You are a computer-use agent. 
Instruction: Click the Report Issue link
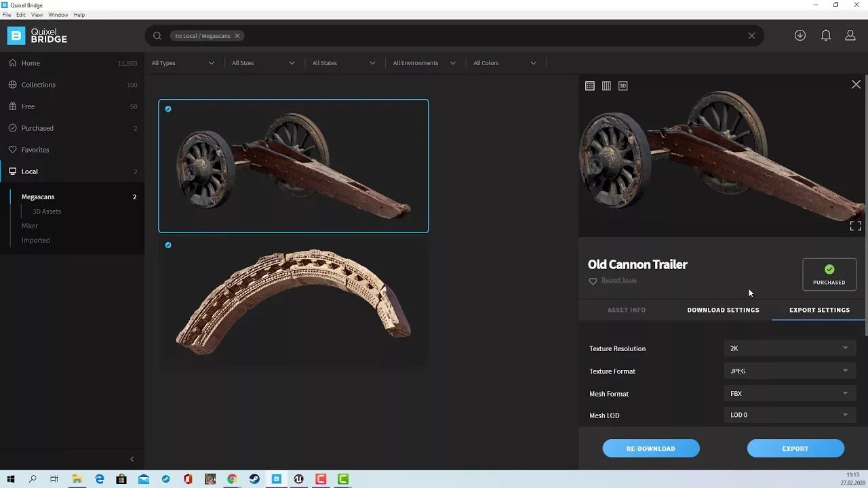[x=619, y=280]
